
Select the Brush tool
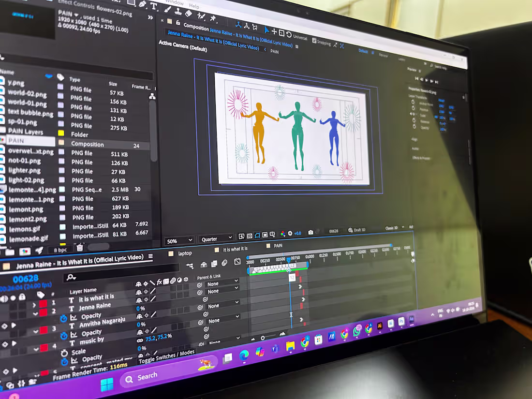click(167, 10)
